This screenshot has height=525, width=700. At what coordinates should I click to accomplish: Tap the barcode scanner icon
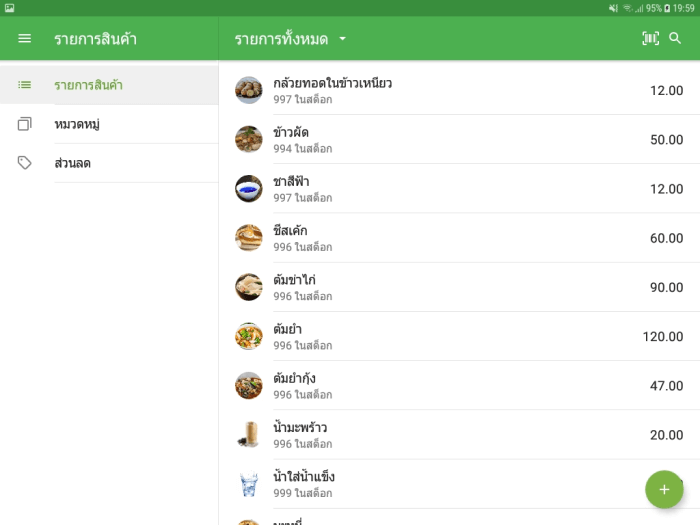coord(650,38)
